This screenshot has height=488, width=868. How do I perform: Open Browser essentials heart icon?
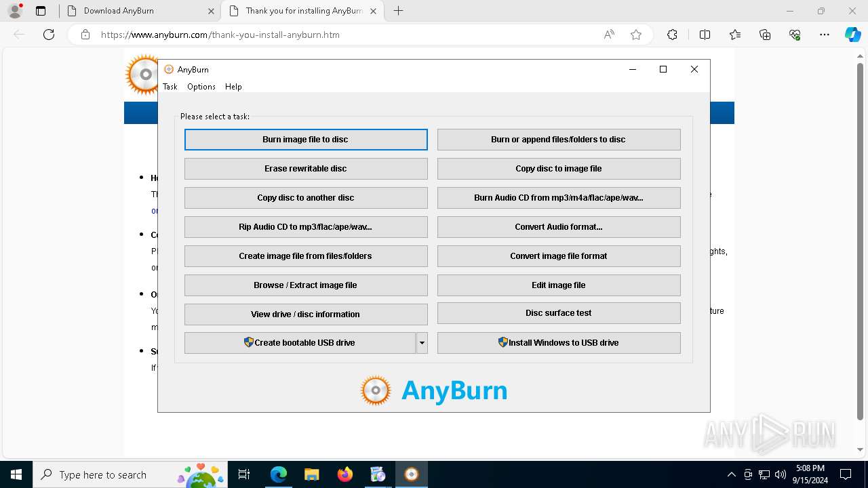795,35
